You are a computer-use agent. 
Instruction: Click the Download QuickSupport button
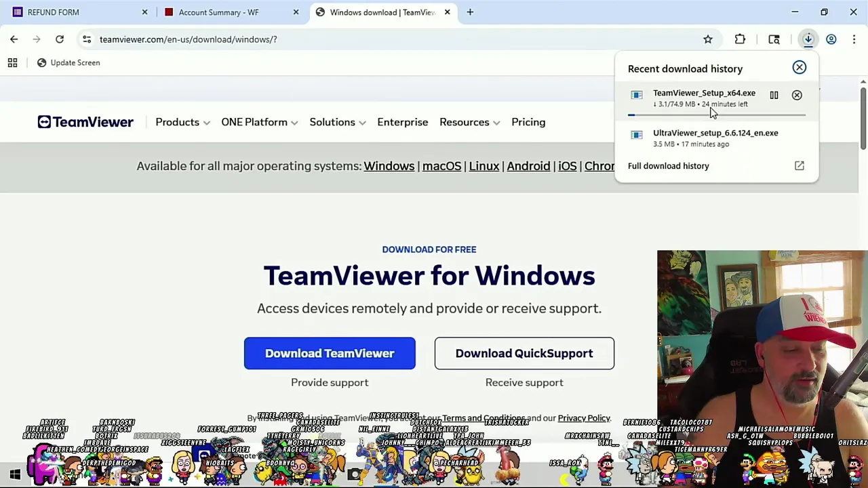point(524,353)
